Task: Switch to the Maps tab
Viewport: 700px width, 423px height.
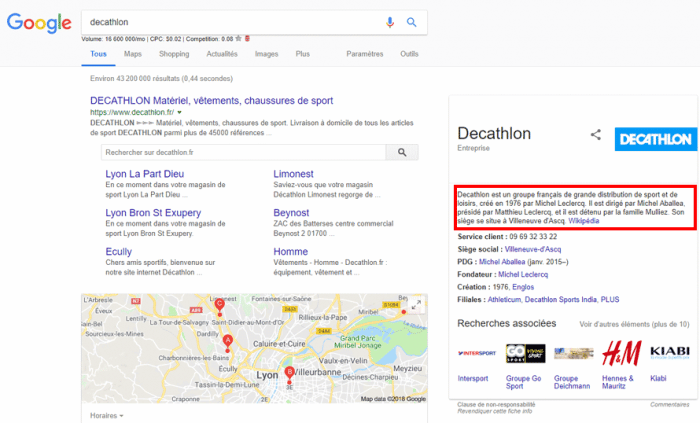Action: (133, 54)
